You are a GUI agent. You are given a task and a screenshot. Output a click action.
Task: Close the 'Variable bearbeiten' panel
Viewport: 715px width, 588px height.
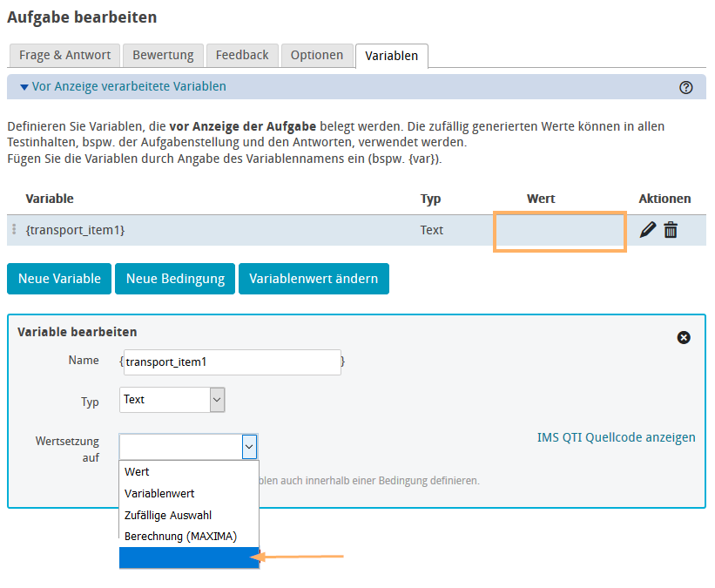click(x=684, y=337)
